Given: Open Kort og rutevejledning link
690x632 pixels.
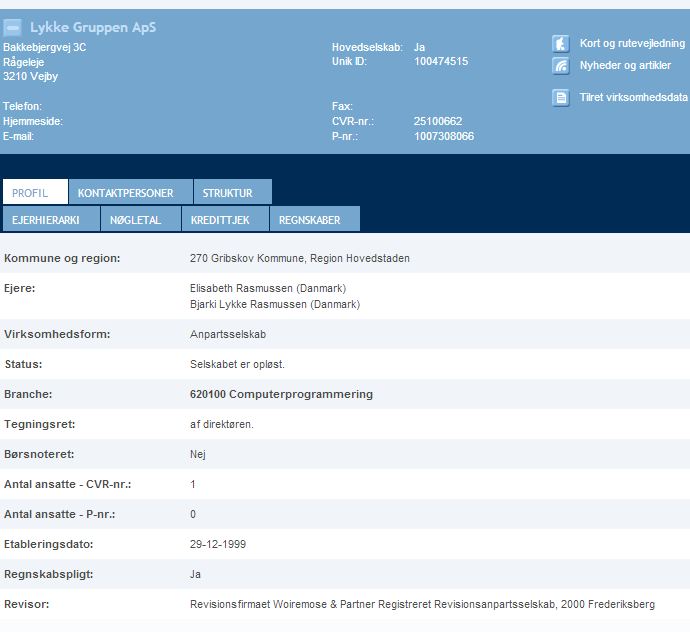Looking at the screenshot, I should coord(632,43).
